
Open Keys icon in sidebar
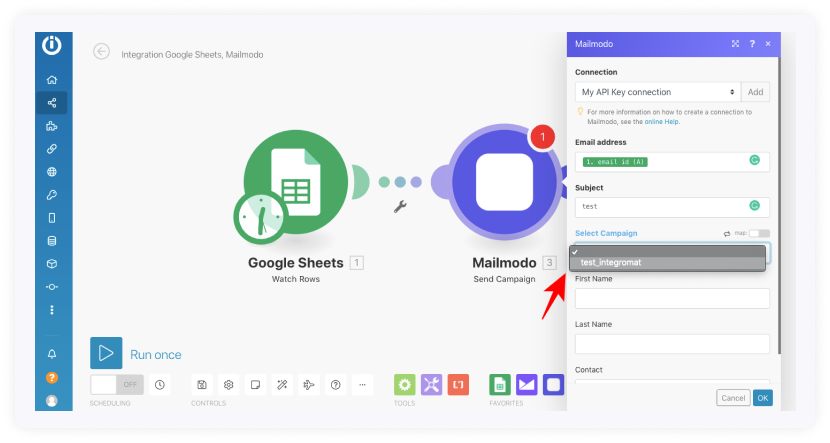51,195
